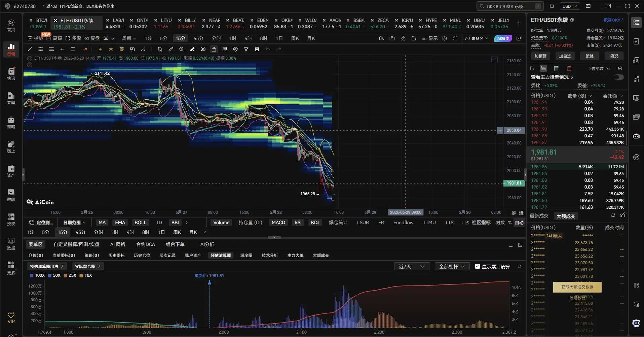Click the AI解读 button

click(x=503, y=38)
